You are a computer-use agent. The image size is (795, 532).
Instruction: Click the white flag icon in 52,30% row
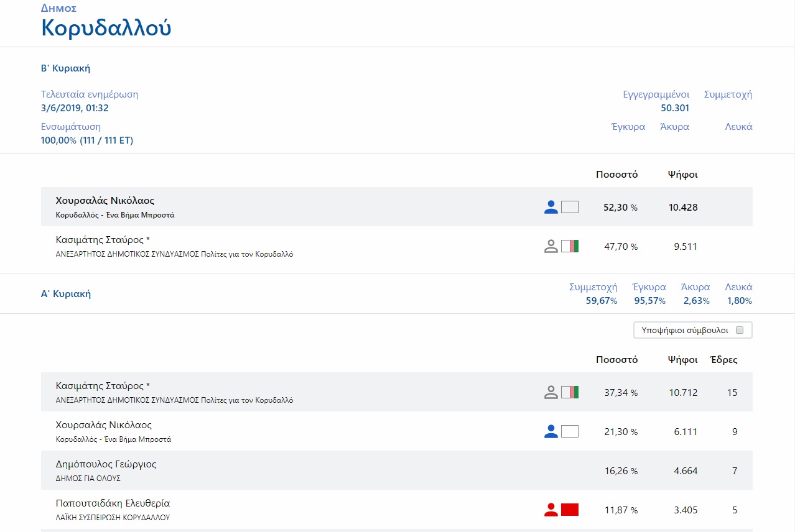pyautogui.click(x=570, y=207)
